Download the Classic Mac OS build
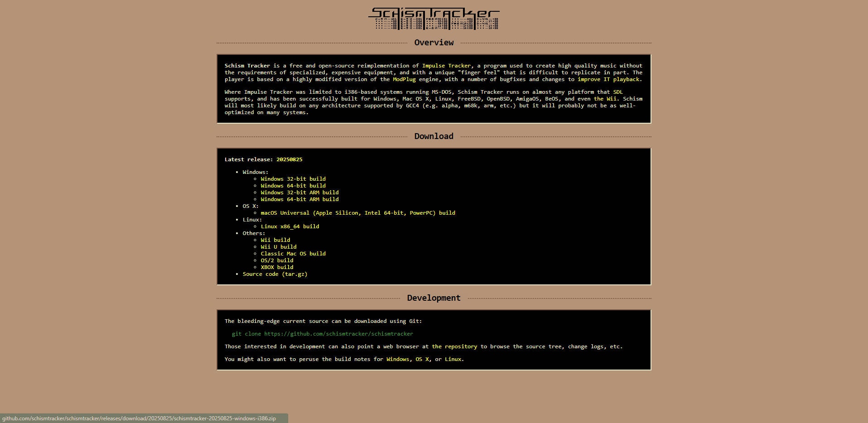The width and height of the screenshot is (868, 423). pos(293,254)
